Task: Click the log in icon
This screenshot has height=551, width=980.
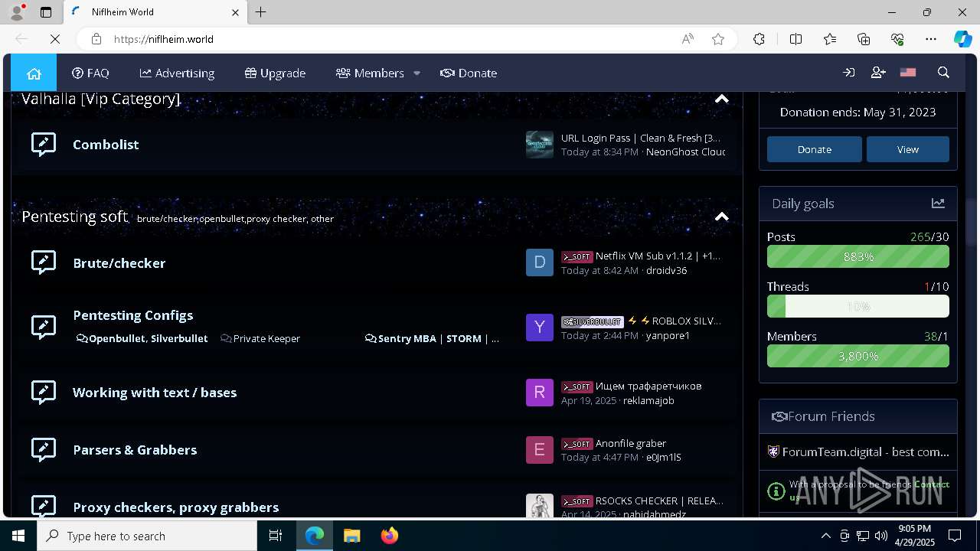Action: click(848, 73)
